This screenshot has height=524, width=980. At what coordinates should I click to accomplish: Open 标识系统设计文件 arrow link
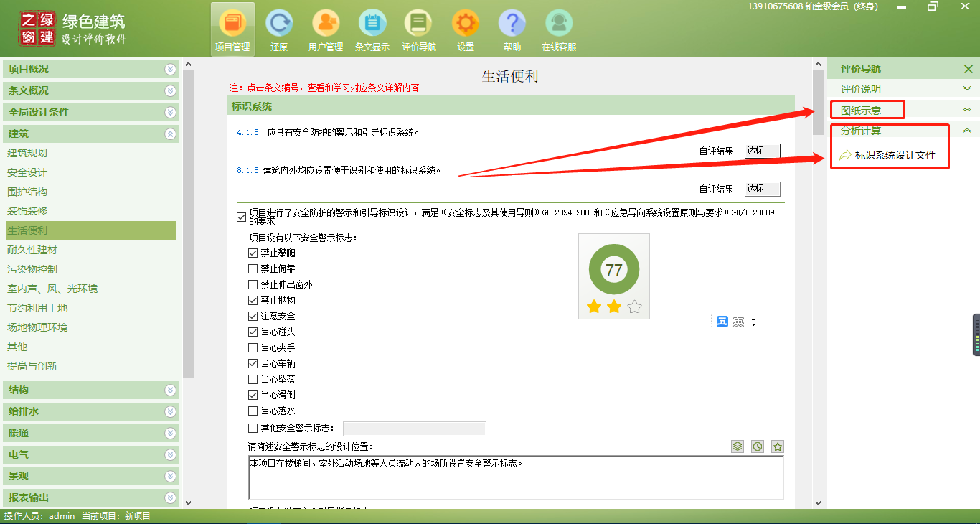pos(887,155)
